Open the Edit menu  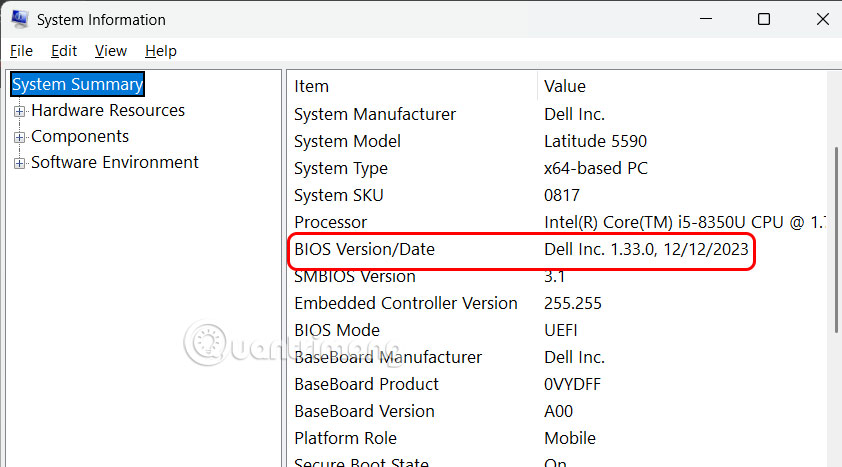(64, 51)
